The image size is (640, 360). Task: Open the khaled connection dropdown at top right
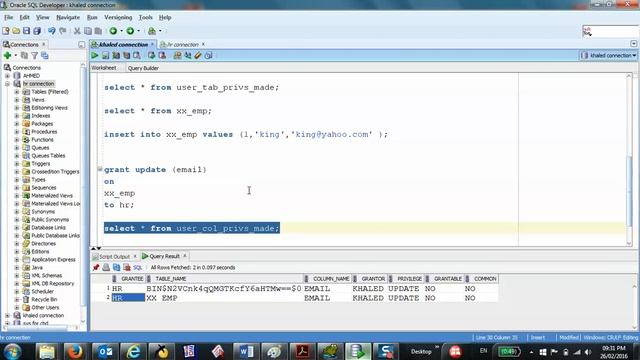click(x=609, y=56)
